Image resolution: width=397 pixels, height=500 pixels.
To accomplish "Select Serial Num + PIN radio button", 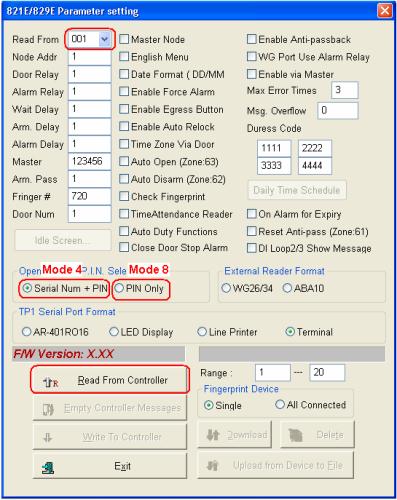I will [x=27, y=288].
